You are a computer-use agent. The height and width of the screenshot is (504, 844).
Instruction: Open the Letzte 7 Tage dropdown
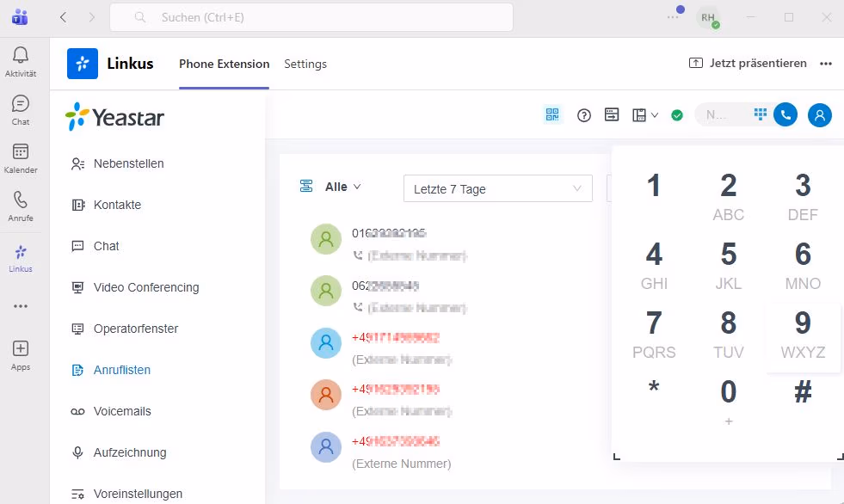497,188
